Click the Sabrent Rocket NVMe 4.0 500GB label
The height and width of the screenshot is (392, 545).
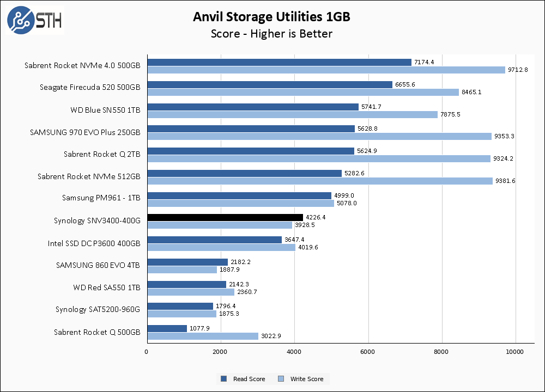point(82,65)
